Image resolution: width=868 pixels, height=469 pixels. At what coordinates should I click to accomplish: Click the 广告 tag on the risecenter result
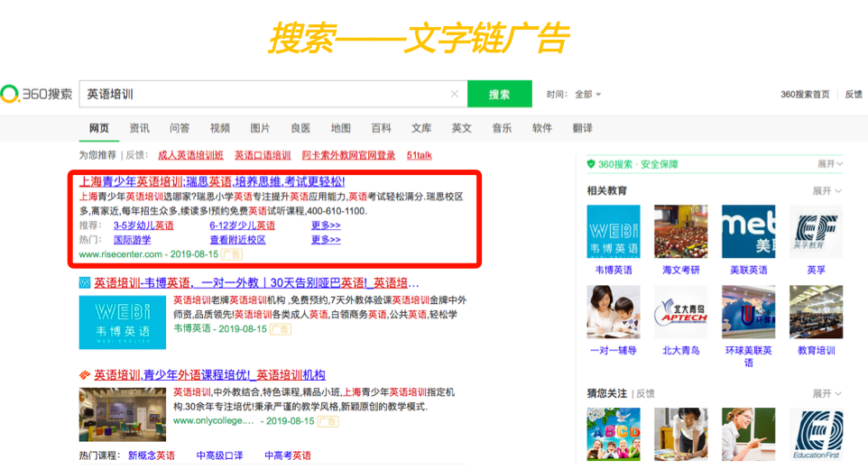(x=231, y=255)
